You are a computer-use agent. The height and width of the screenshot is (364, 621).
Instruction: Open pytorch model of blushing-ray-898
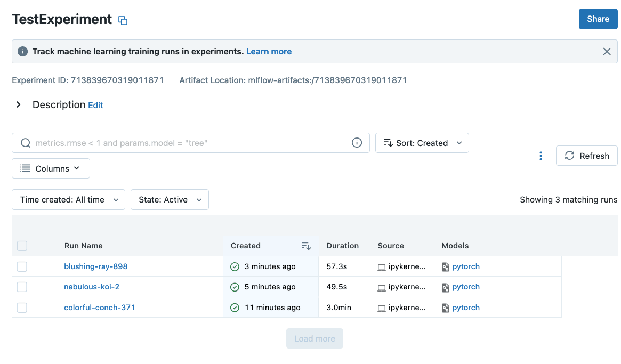(x=466, y=266)
